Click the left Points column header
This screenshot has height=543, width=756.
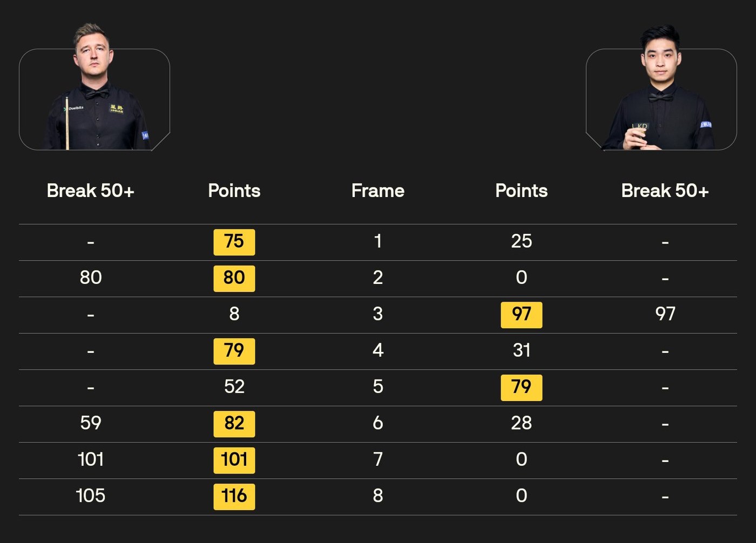(x=234, y=191)
